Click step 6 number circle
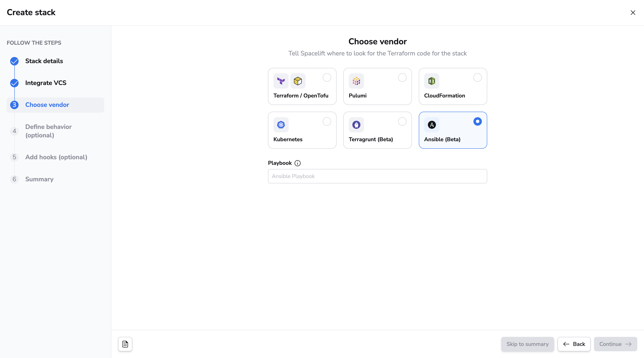 point(14,179)
